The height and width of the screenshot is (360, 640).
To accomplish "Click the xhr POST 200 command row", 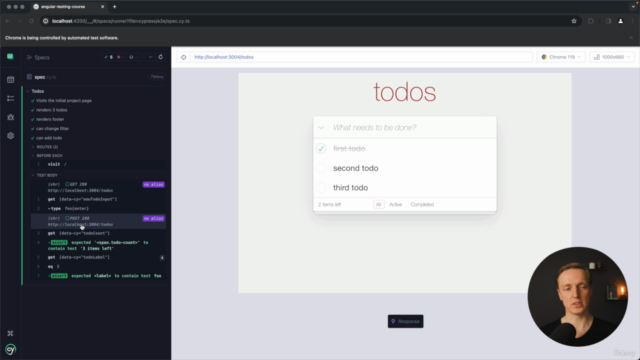I will pos(98,221).
